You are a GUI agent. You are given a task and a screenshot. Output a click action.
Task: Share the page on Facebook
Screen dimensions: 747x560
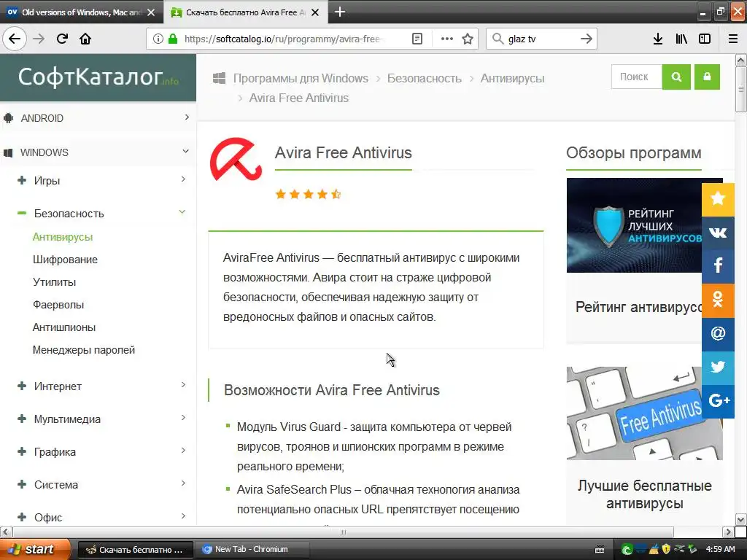pyautogui.click(x=718, y=265)
